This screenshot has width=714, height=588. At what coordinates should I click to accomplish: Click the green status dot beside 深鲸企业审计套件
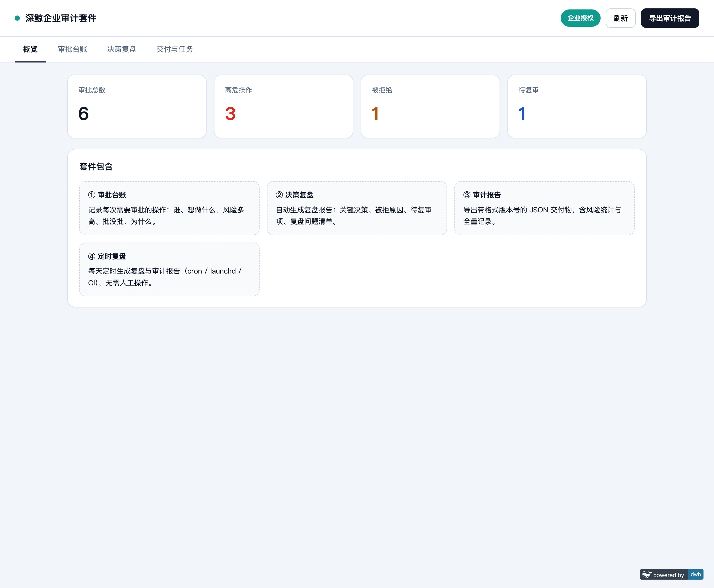click(17, 18)
